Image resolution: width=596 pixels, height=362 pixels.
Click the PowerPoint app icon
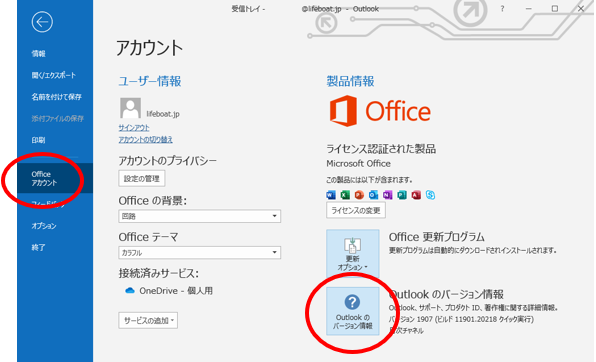pyautogui.click(x=359, y=195)
